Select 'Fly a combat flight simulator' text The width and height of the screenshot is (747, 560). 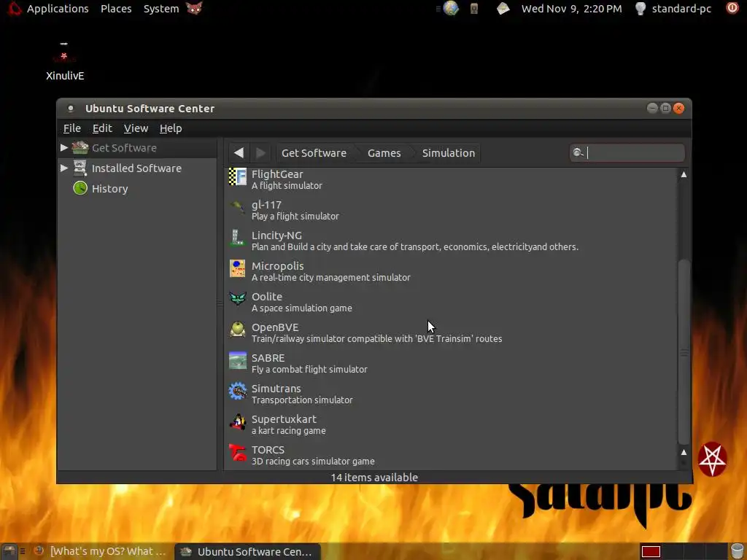pos(309,369)
